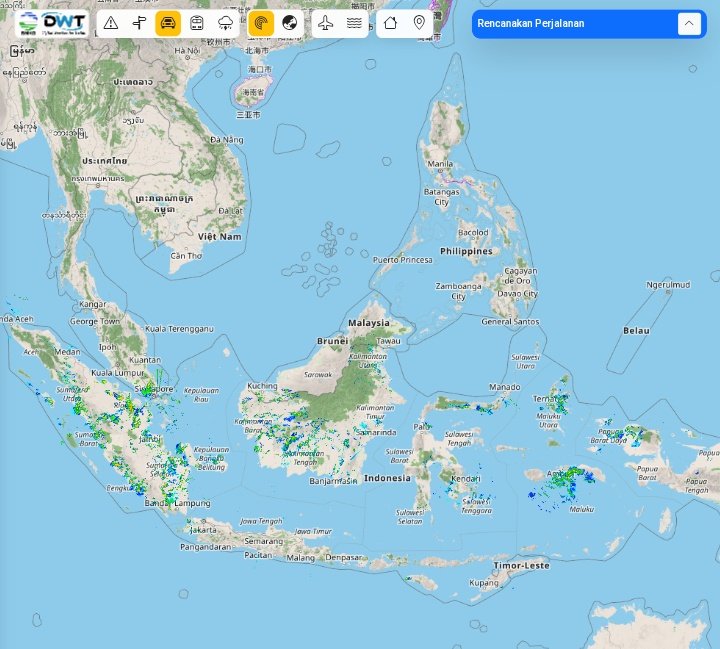Click the Bacolod city label
720x649 pixels.
(473, 232)
